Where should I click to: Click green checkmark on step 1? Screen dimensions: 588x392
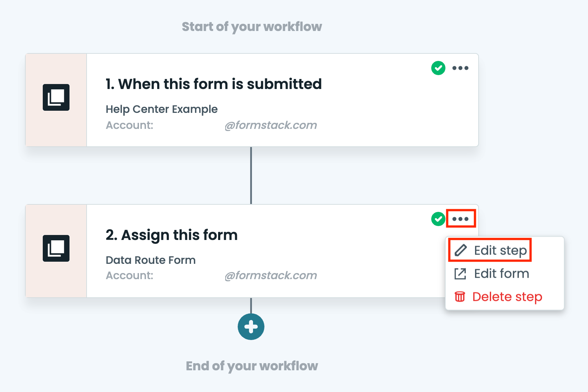[438, 68]
